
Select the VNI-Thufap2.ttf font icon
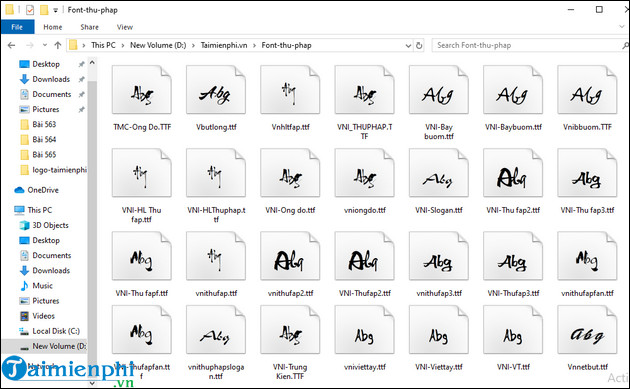tap(364, 256)
